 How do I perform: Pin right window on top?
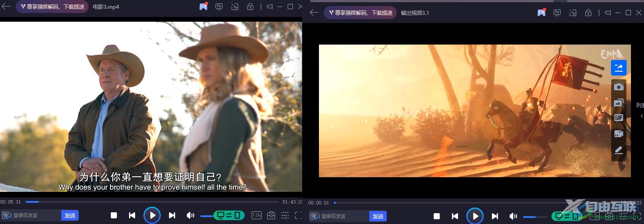[x=608, y=13]
